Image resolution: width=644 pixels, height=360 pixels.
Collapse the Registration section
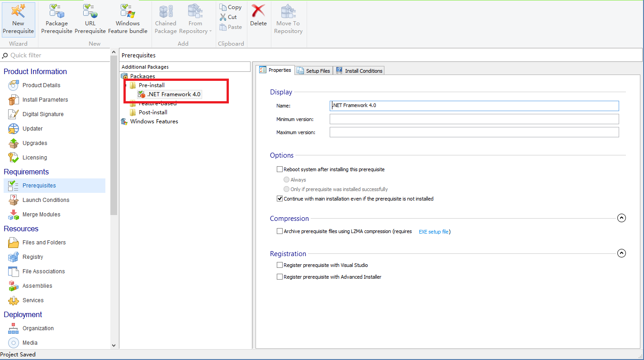coord(621,253)
